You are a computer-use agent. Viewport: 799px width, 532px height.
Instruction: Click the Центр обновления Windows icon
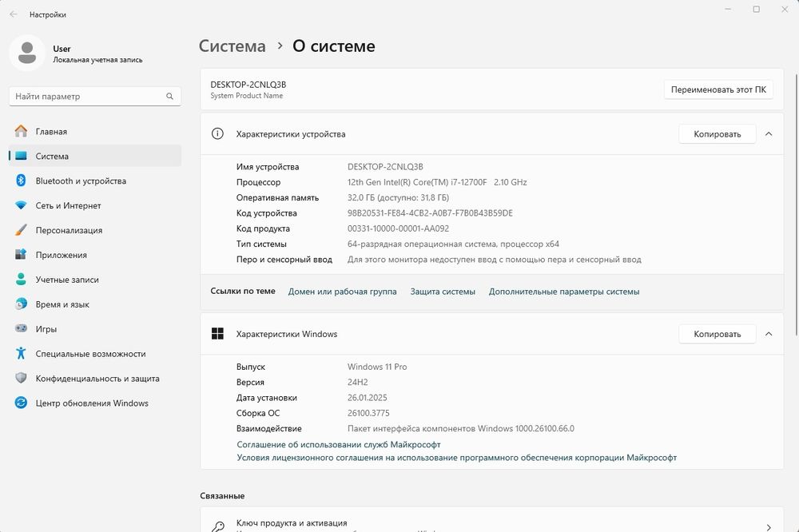pos(21,403)
